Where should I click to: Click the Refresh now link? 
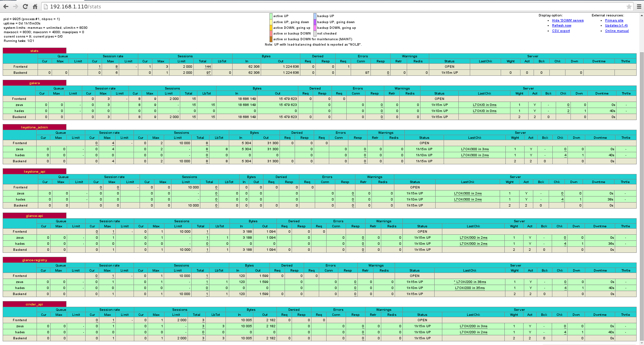point(561,25)
